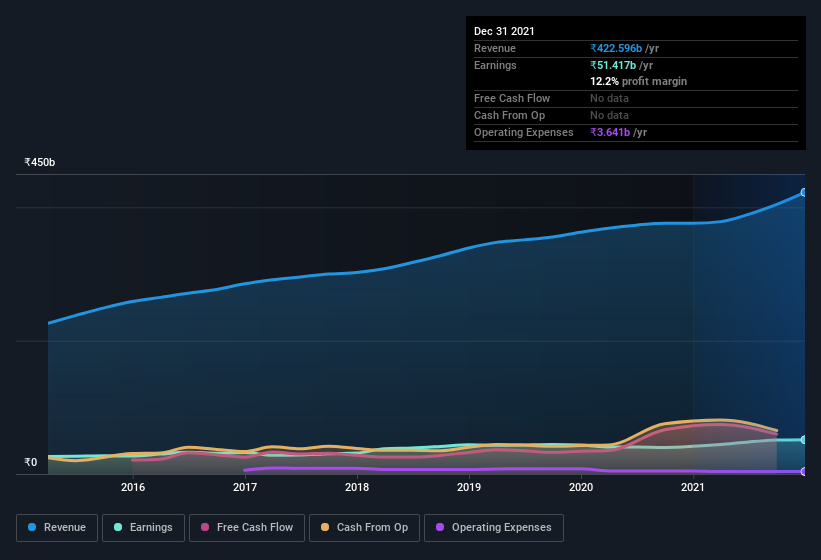Screen dimensions: 821x560
Task: Click the ₹422.596b Revenue value in tooltip
Action: (x=616, y=48)
